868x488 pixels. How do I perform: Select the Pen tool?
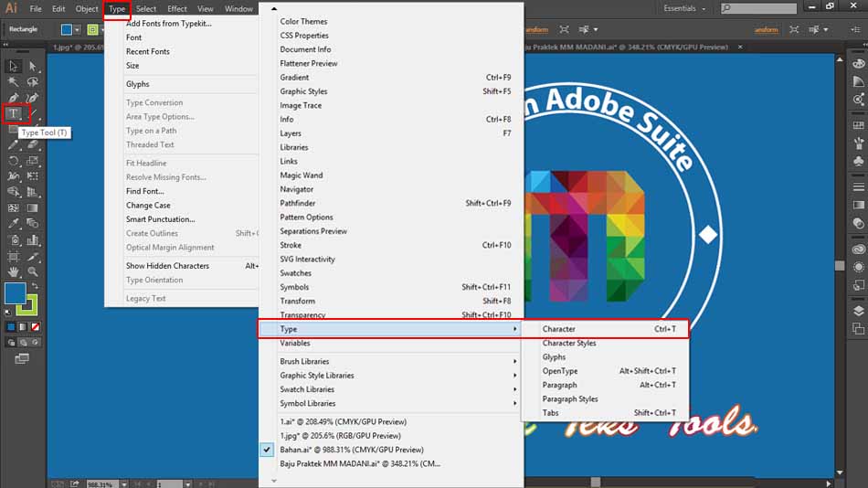[14, 98]
